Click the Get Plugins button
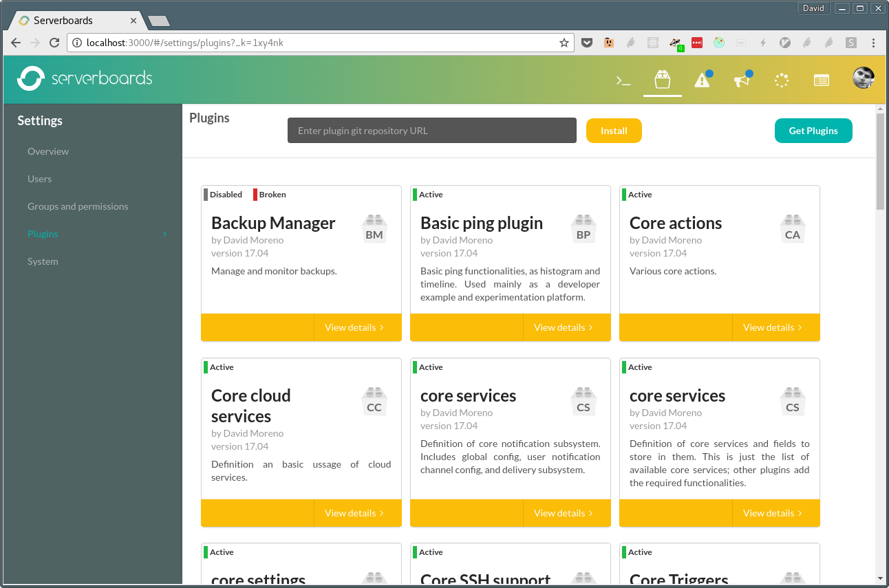 coord(813,131)
